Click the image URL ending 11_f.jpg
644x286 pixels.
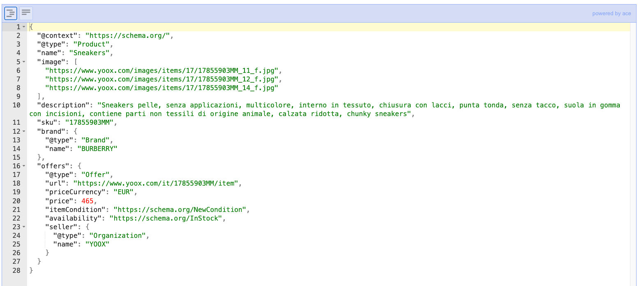tap(162, 70)
